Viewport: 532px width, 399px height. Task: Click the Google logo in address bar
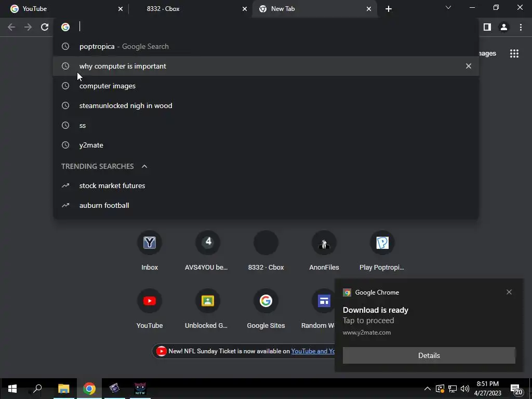(x=65, y=27)
